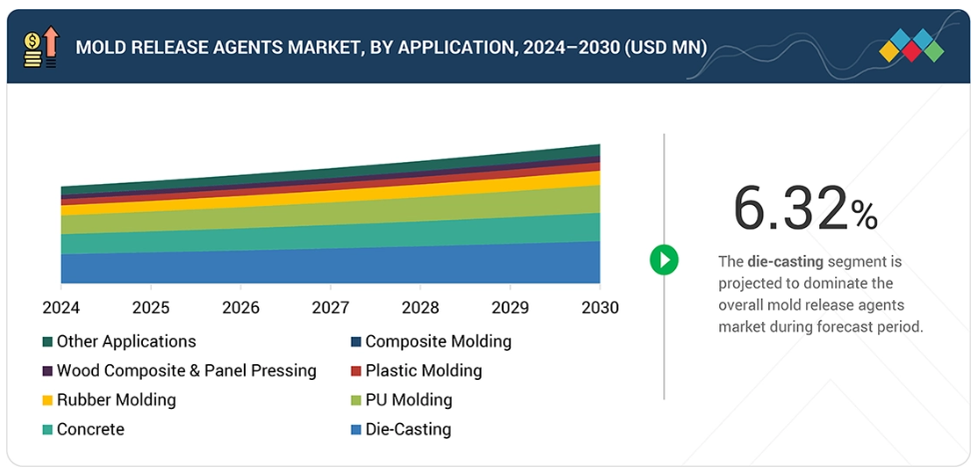The image size is (980, 471).
Task: Click the coin and arrow growth icon
Action: point(40,47)
